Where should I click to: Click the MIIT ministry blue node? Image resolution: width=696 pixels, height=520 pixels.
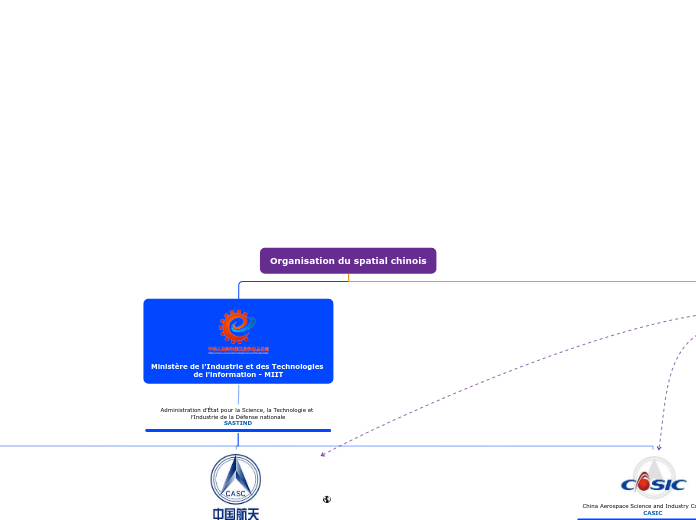click(x=238, y=341)
